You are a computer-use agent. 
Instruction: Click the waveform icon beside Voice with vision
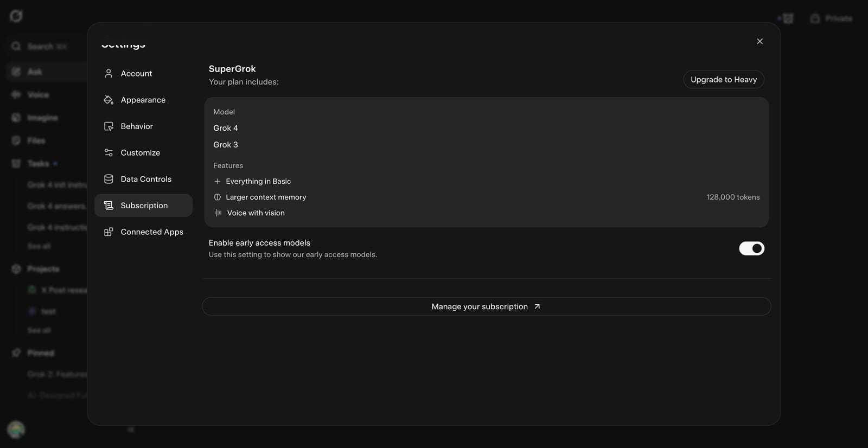click(x=218, y=213)
